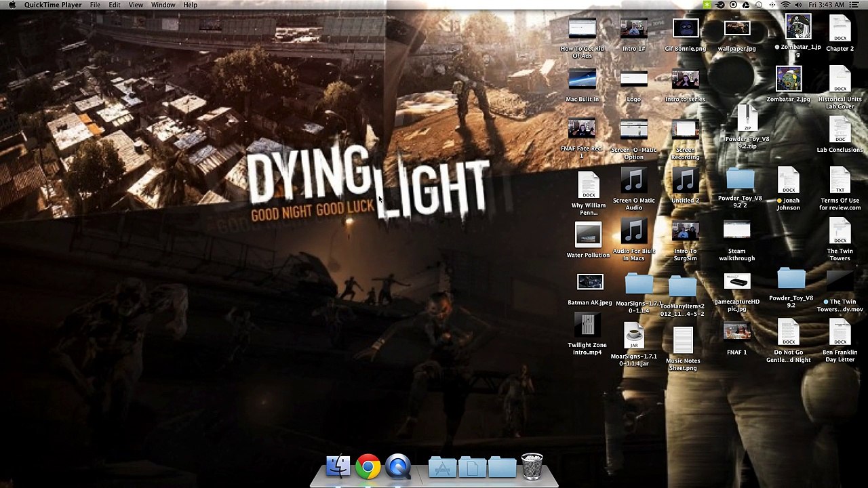This screenshot has width=868, height=488.
Task: Select the MoarSigns .jar file
Action: (x=633, y=337)
